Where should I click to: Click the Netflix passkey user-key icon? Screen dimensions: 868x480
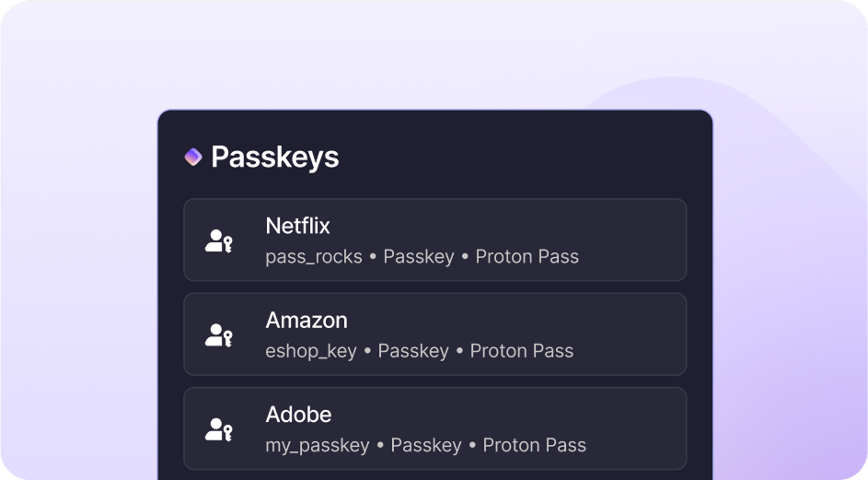pos(218,242)
